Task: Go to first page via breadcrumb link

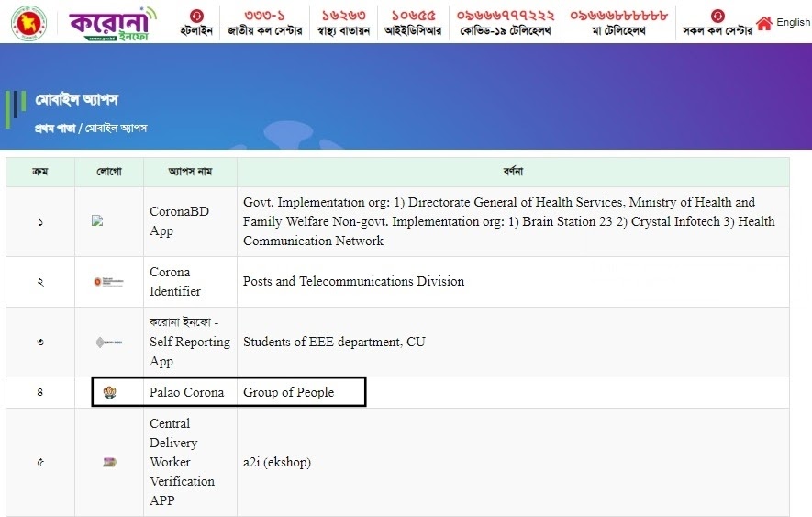Action: coord(54,128)
